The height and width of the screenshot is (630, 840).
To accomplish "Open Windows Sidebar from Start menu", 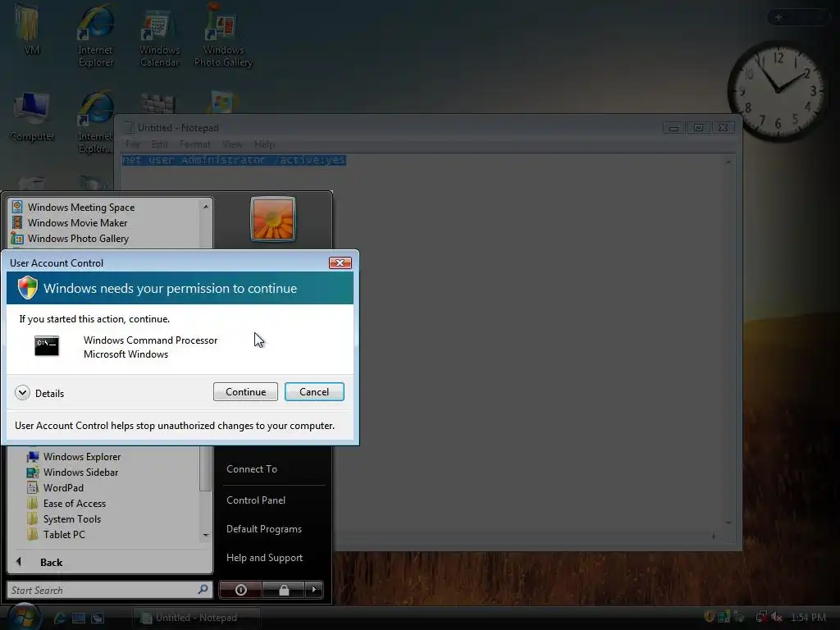I will click(x=81, y=472).
